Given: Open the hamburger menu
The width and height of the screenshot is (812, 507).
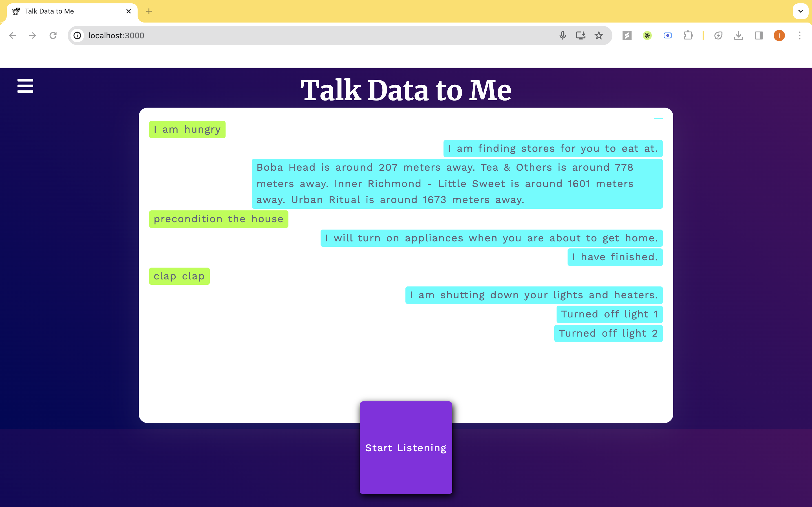Looking at the screenshot, I should [25, 86].
